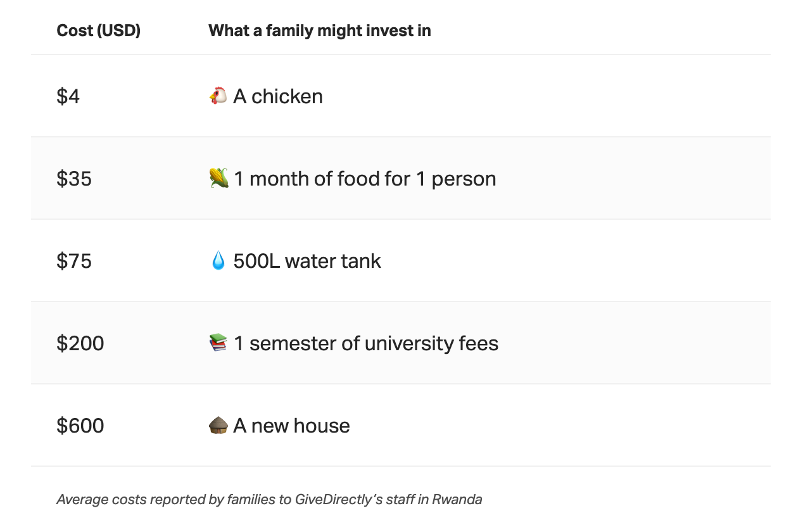Click the $35 cost cell
Screen dimensions: 803x532
[x=74, y=179]
